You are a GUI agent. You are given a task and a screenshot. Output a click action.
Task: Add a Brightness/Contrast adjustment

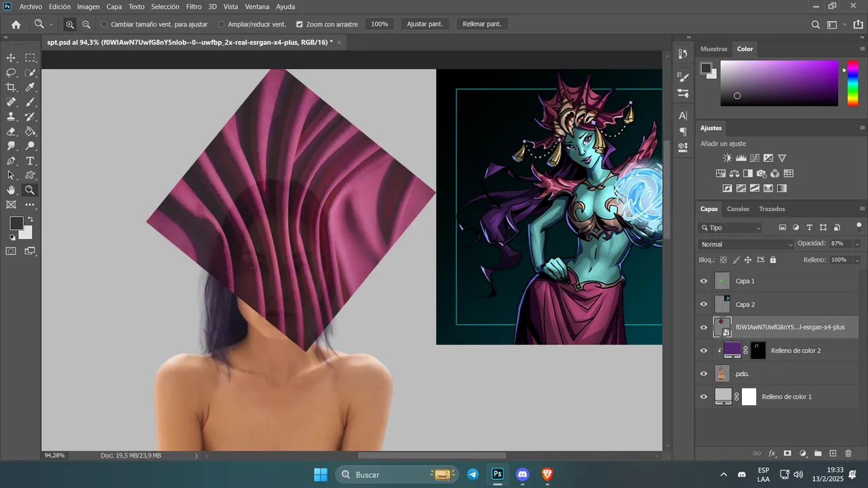728,158
